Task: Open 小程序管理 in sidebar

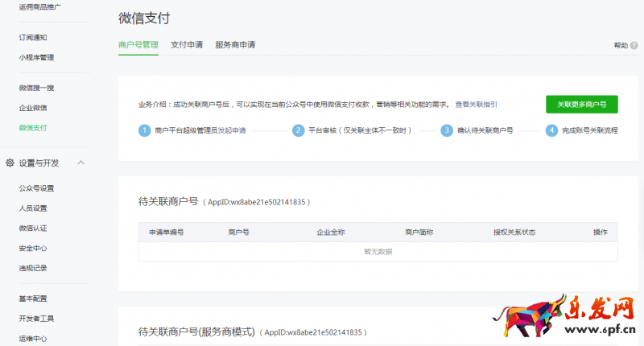Action: tap(36, 57)
